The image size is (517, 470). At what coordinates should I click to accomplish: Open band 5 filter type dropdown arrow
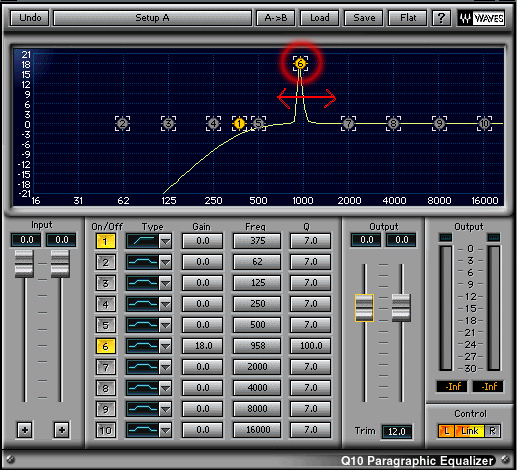click(165, 325)
